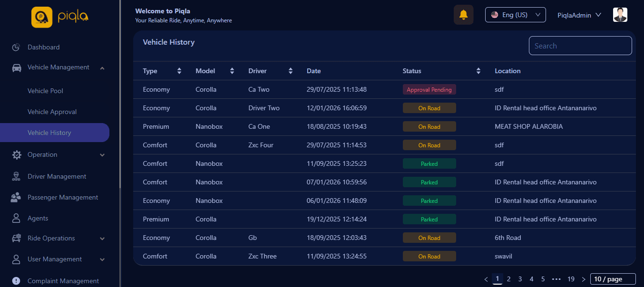
Task: Click the sidebar vertical scrollbar
Action: pyautogui.click(x=120, y=95)
